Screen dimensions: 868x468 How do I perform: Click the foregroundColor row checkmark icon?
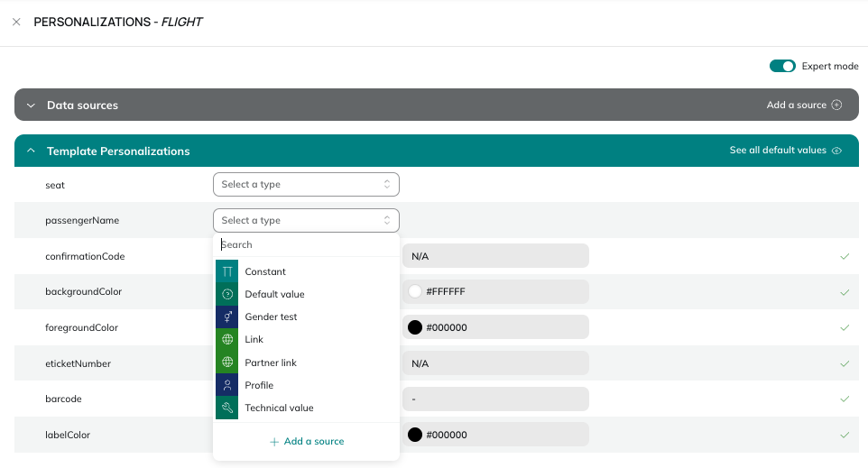(845, 327)
